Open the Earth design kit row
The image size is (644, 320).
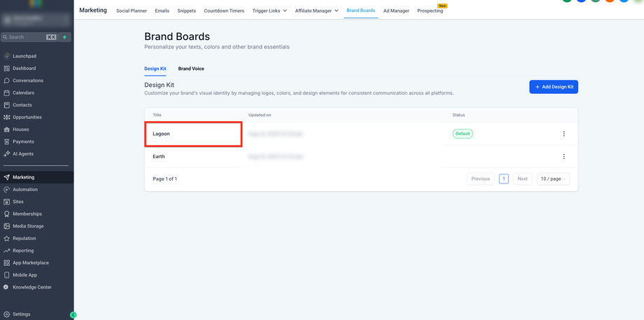click(159, 156)
